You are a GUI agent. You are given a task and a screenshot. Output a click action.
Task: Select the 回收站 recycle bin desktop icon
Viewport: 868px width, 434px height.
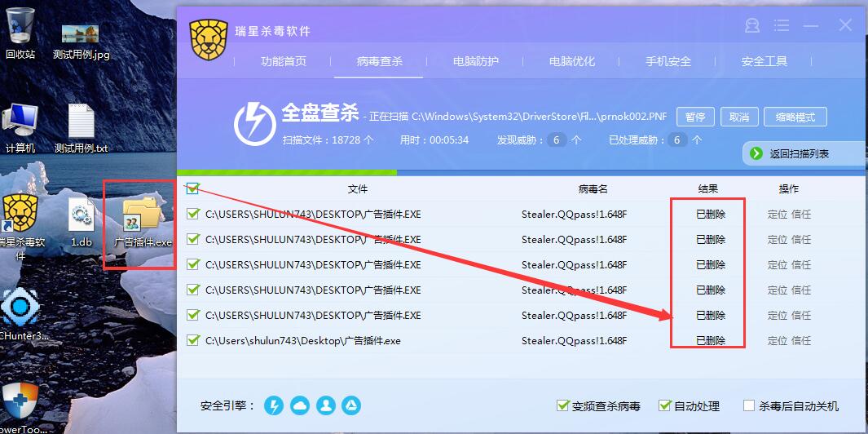pos(20,32)
